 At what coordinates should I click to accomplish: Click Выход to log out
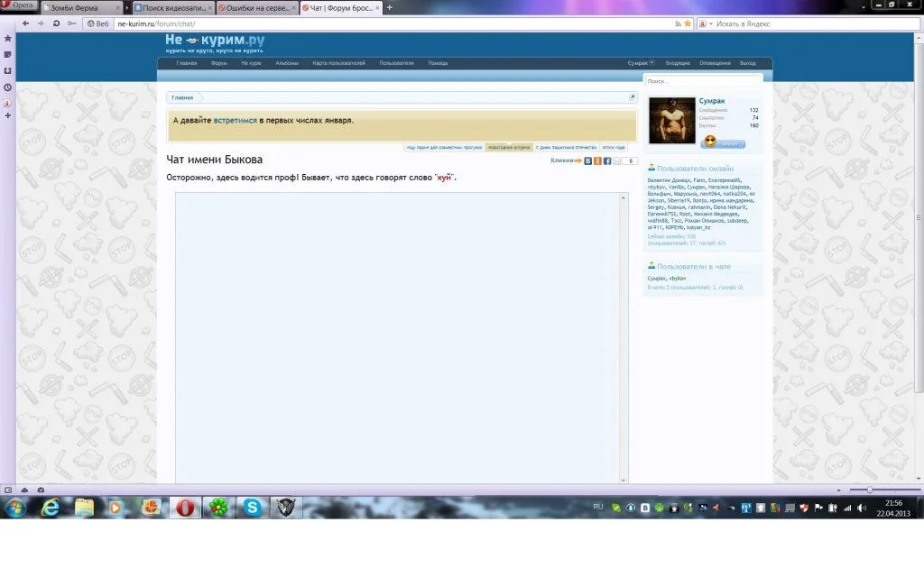[748, 63]
